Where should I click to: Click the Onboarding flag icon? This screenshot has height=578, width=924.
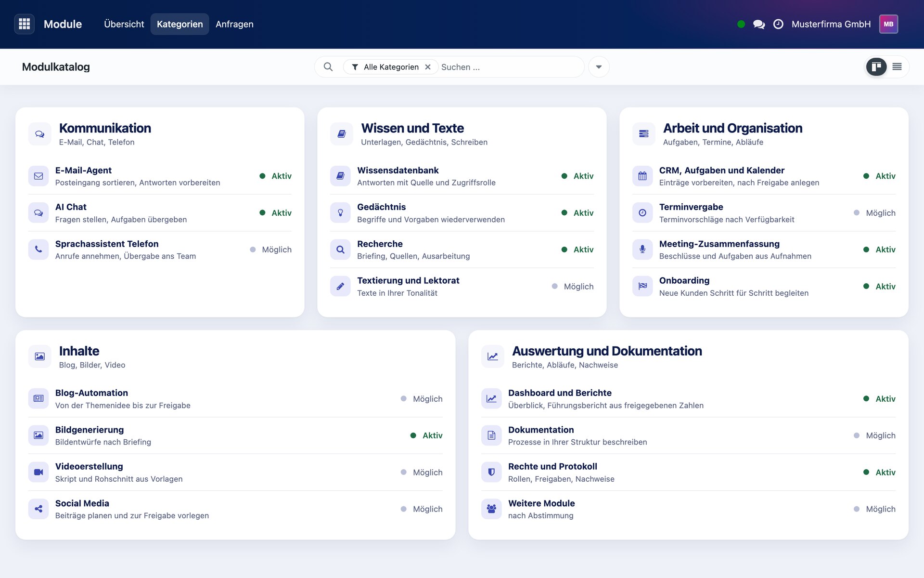tap(642, 287)
